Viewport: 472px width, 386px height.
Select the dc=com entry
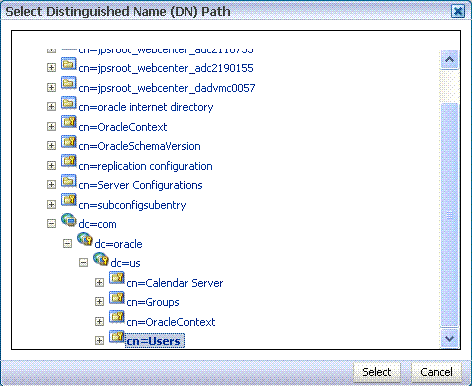[x=98, y=224]
